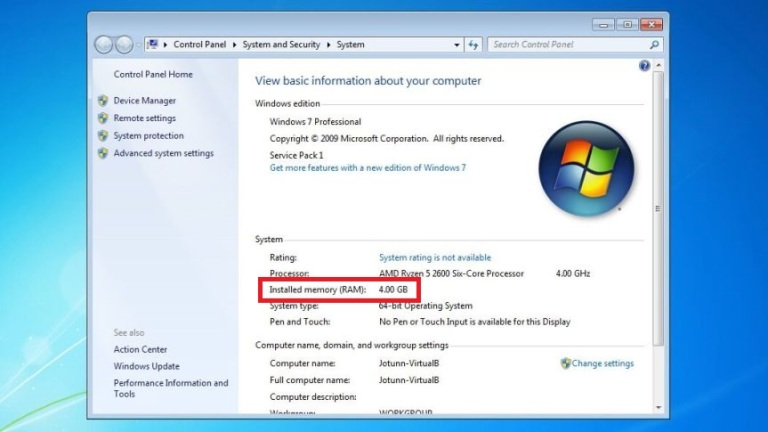768x432 pixels.
Task: Maximize the System window
Action: click(x=627, y=24)
